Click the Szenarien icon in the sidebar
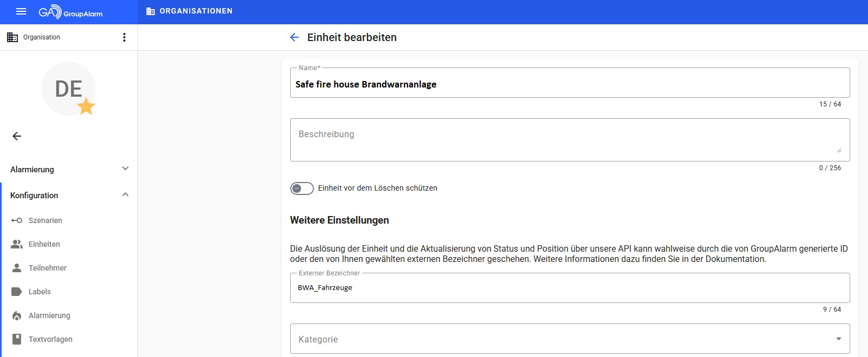Screen dimensions: 868x357 pyautogui.click(x=17, y=220)
